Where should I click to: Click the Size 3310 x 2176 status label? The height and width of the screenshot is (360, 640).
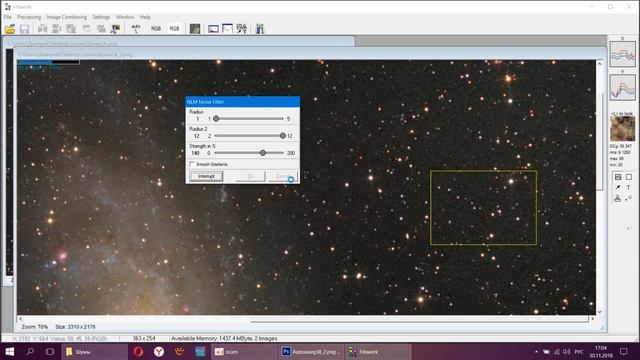pyautogui.click(x=76, y=327)
